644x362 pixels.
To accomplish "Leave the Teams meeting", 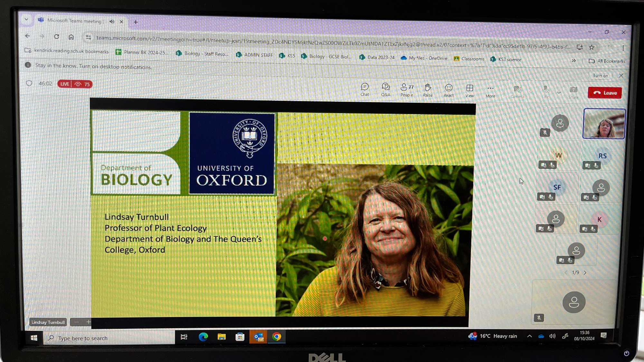I will 605,93.
